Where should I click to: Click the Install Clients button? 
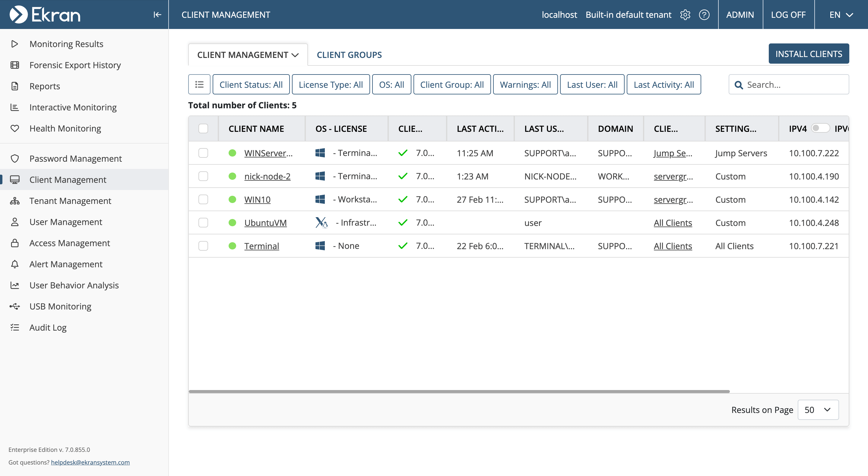pos(809,54)
